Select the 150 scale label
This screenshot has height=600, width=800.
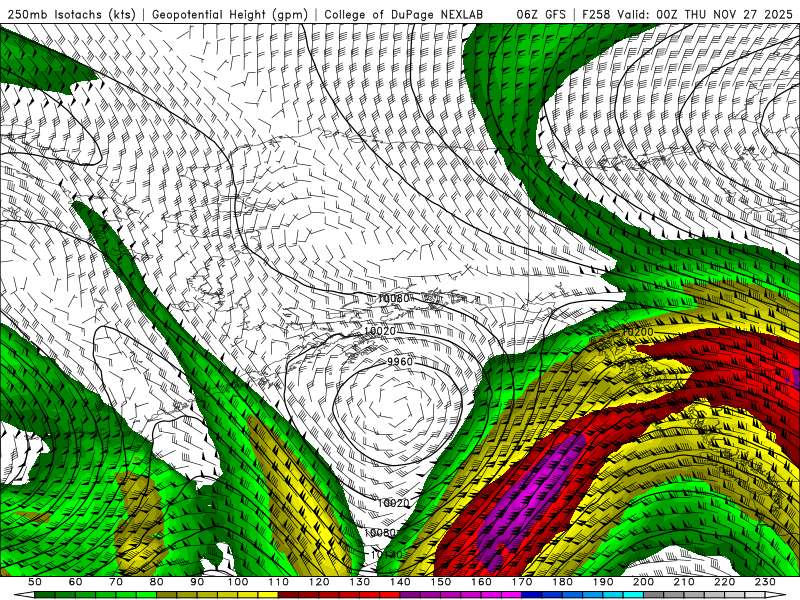click(441, 582)
